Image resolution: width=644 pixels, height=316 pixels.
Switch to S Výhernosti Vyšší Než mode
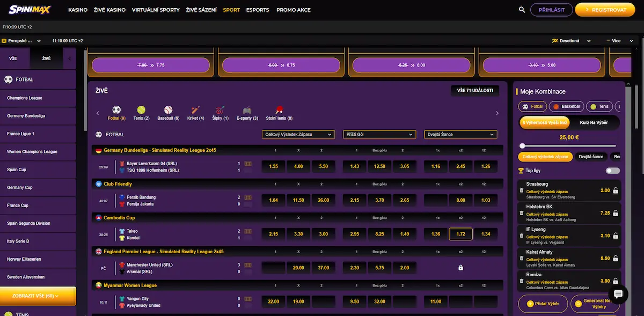[545, 122]
